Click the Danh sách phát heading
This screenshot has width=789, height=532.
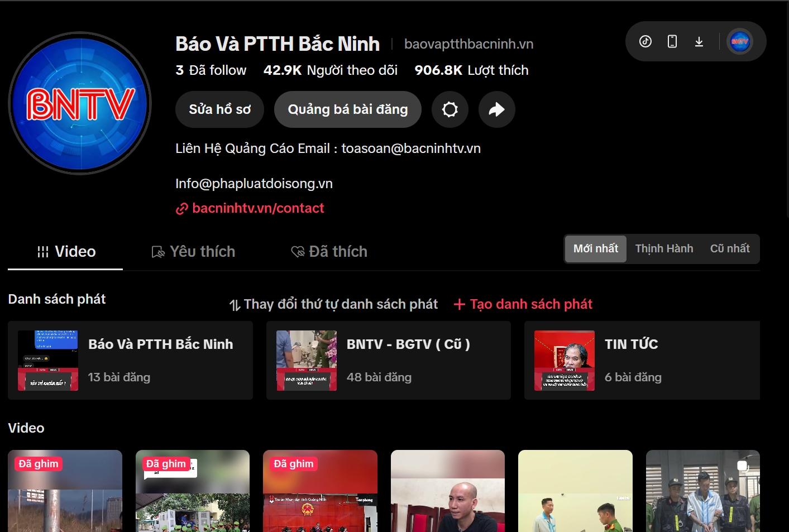click(x=57, y=299)
